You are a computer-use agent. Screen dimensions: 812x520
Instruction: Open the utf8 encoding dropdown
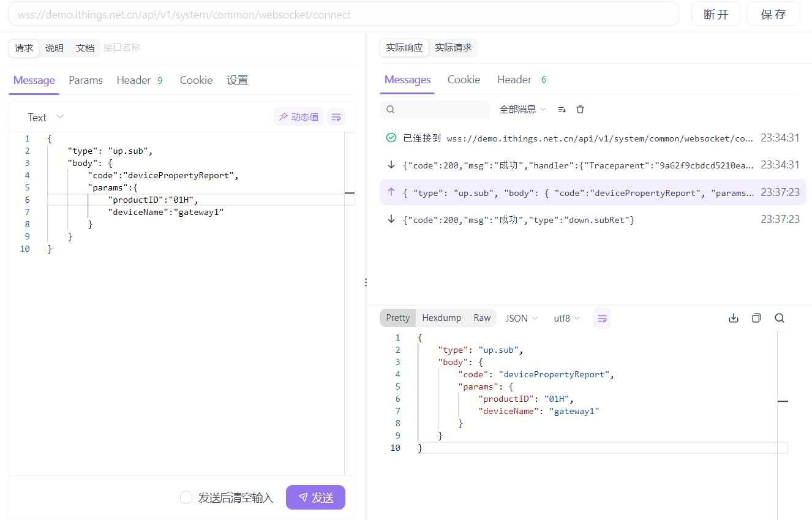point(566,318)
